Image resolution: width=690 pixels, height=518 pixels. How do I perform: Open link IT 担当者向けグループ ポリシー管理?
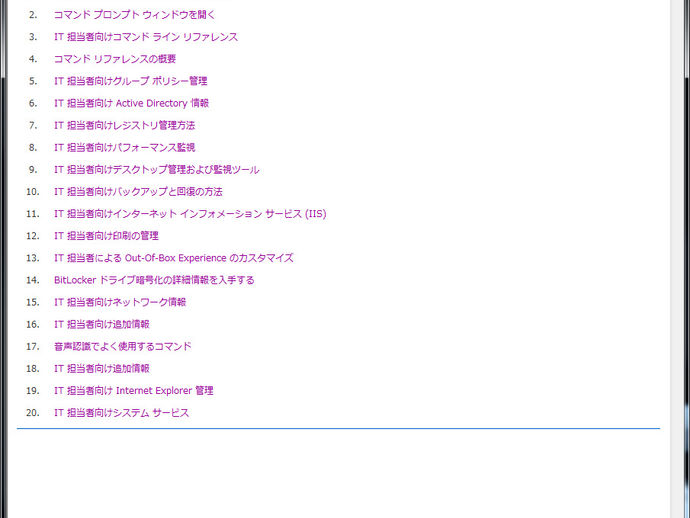pyautogui.click(x=130, y=81)
